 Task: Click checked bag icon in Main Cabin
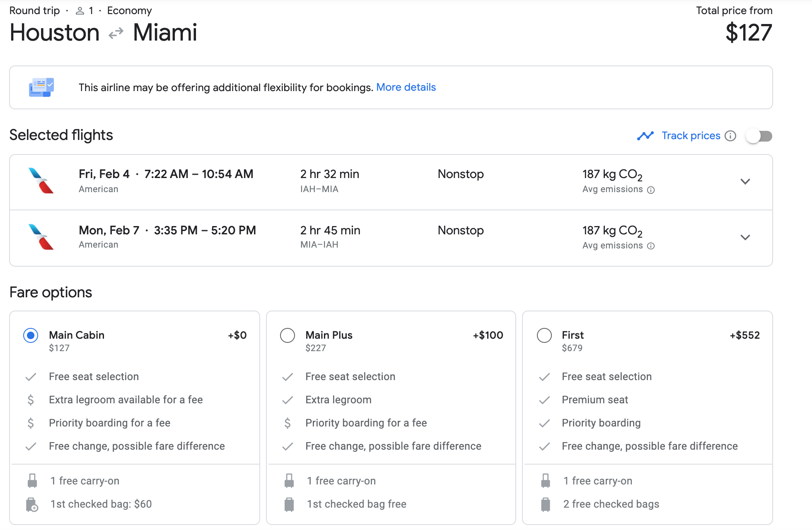click(x=32, y=505)
